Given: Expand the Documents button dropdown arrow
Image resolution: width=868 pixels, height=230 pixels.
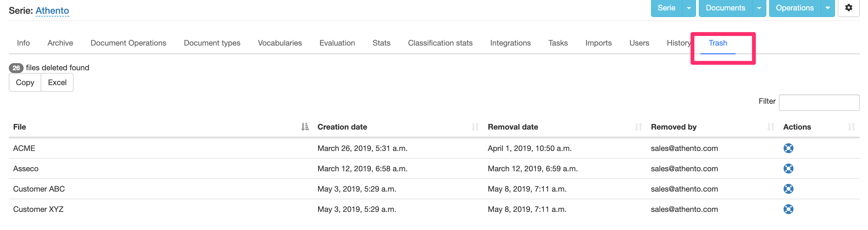Looking at the screenshot, I should click(x=759, y=8).
